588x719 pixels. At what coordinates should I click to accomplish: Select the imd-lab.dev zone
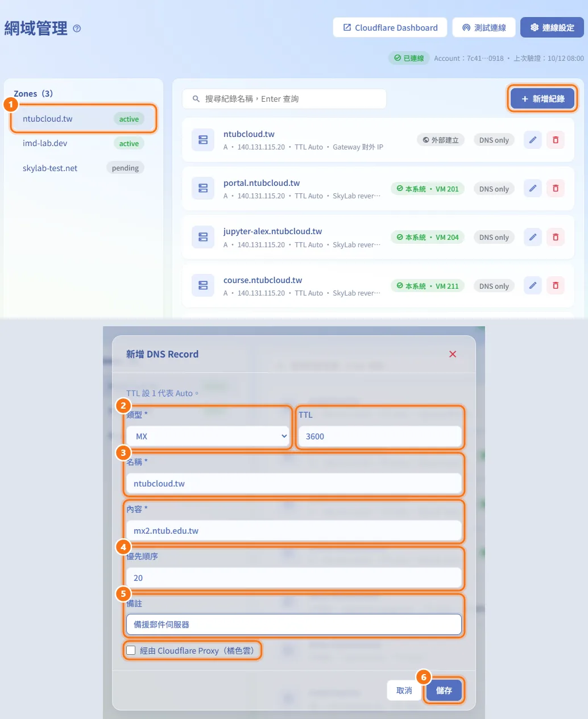click(x=83, y=143)
